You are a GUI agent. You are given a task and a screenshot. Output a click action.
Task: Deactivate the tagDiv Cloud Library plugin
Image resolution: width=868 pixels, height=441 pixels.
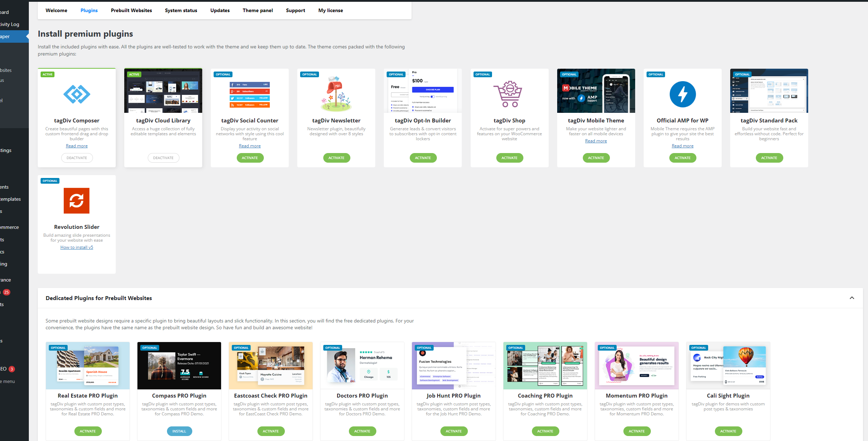pyautogui.click(x=163, y=158)
